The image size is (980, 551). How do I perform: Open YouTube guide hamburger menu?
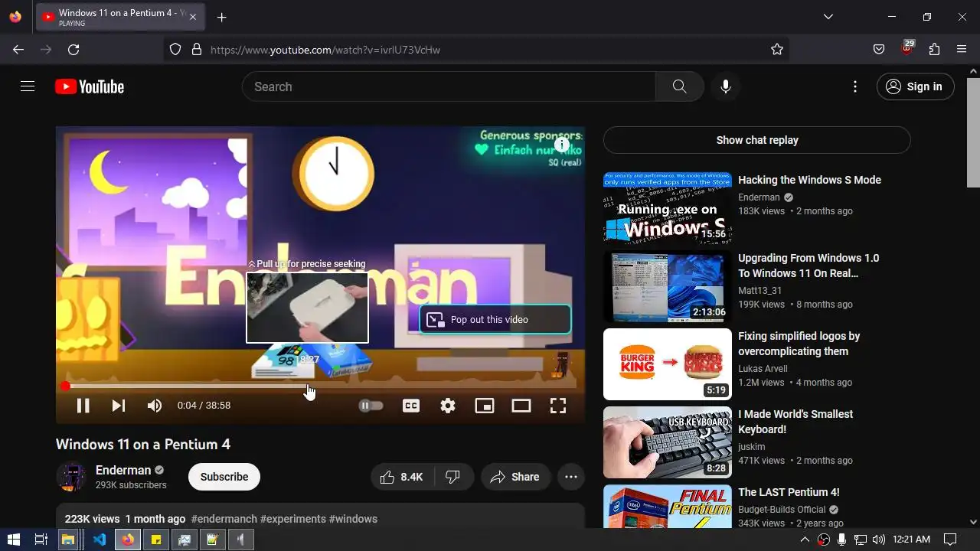28,86
